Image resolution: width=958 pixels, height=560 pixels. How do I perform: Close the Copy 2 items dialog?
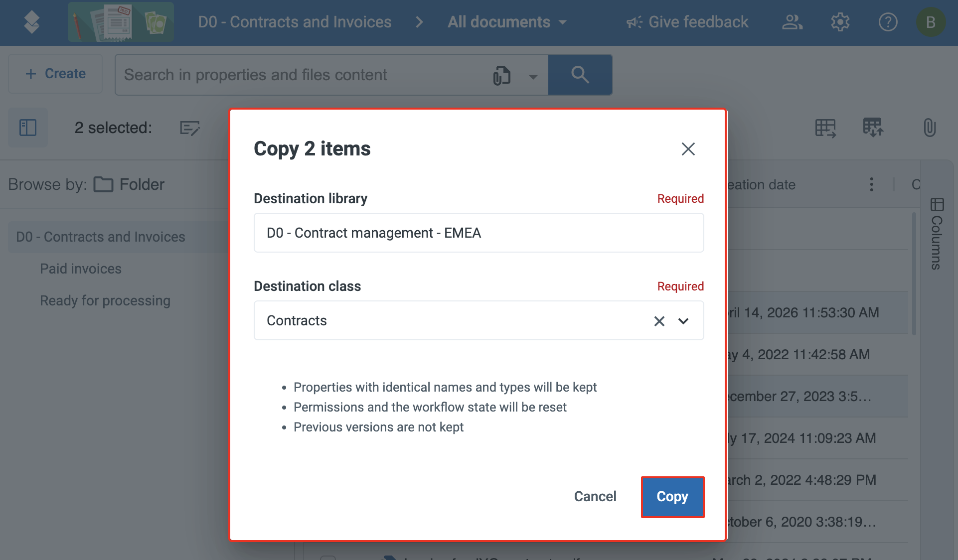[688, 149]
